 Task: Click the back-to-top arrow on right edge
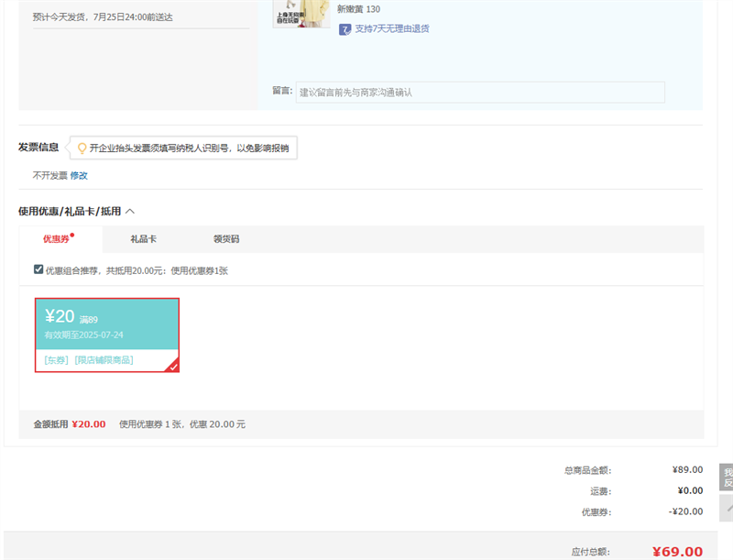tap(726, 507)
